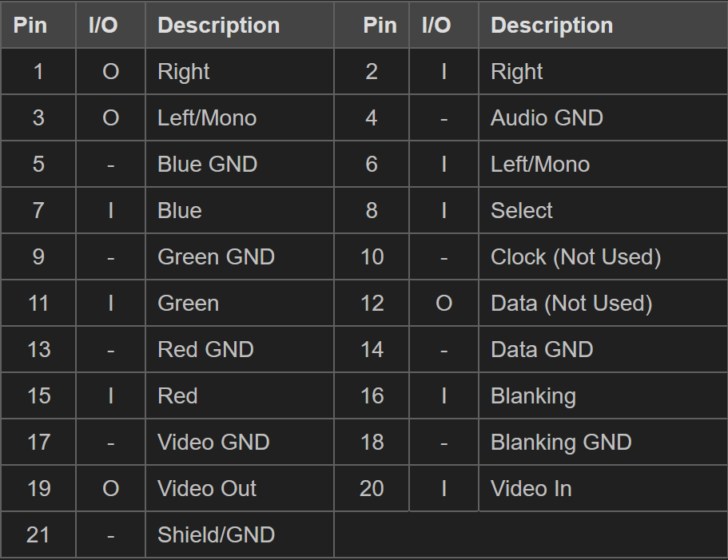Screen dimensions: 728x560
Task: Select the "Video GND" cell
Action: (213, 443)
